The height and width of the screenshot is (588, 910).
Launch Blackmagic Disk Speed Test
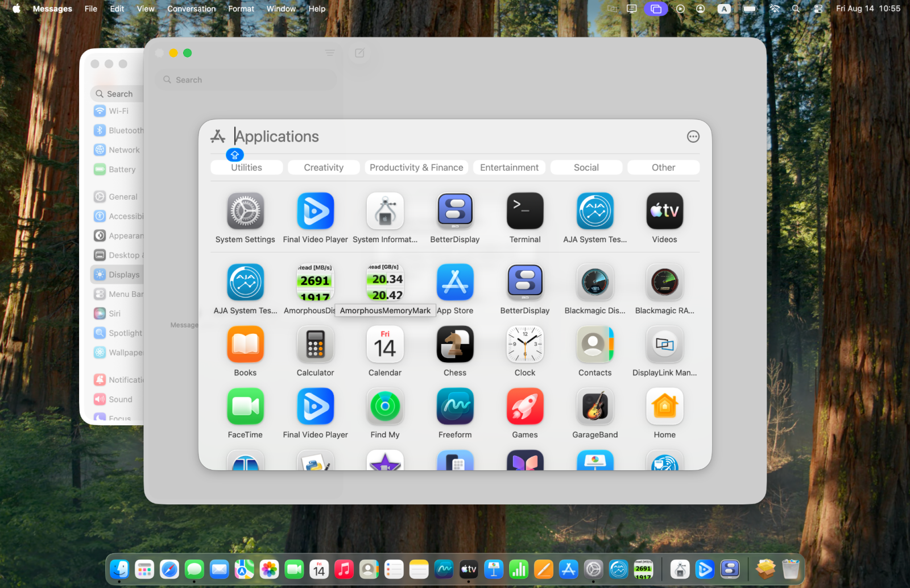pos(595,282)
